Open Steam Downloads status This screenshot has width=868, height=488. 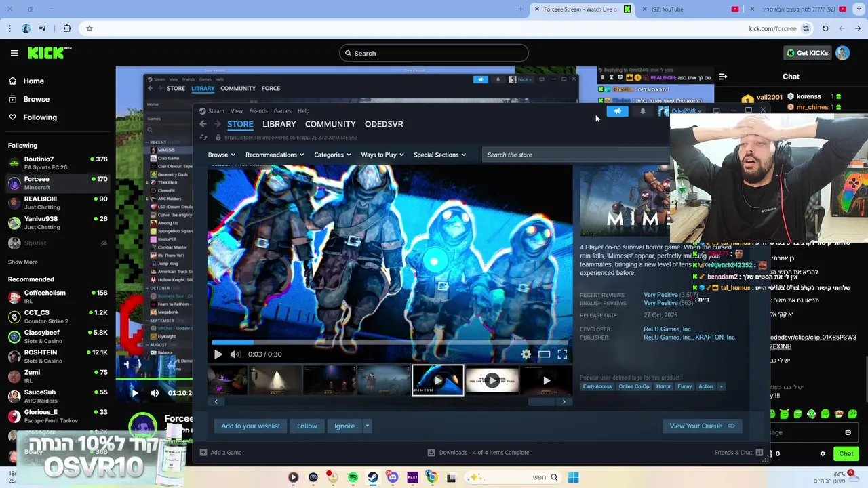tap(479, 452)
